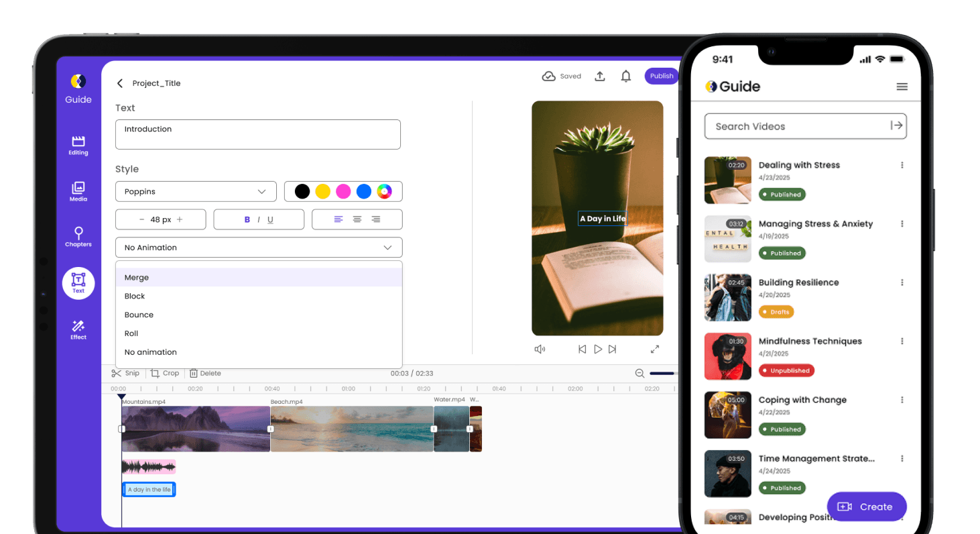Toggle underline text formatting
Screen dimensions: 980x534
[270, 219]
